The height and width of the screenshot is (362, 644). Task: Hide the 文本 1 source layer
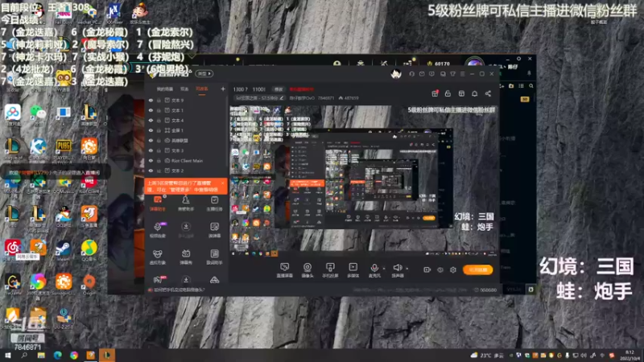pyautogui.click(x=151, y=110)
